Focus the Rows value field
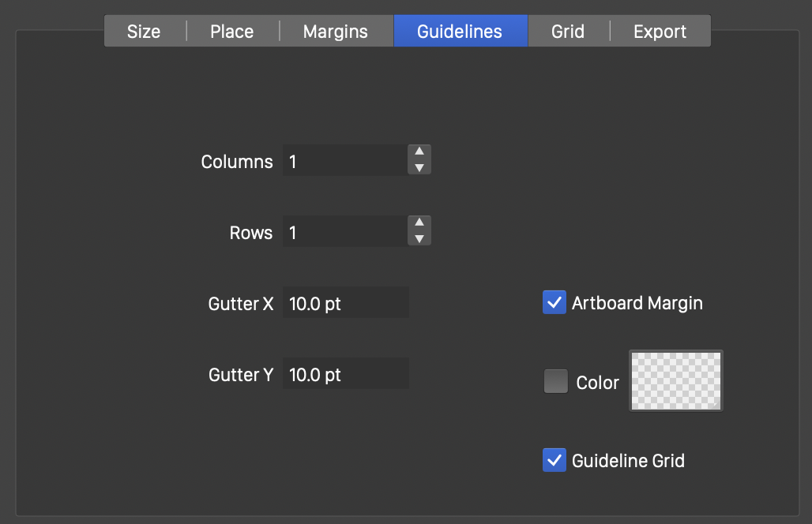812x524 pixels. [344, 232]
